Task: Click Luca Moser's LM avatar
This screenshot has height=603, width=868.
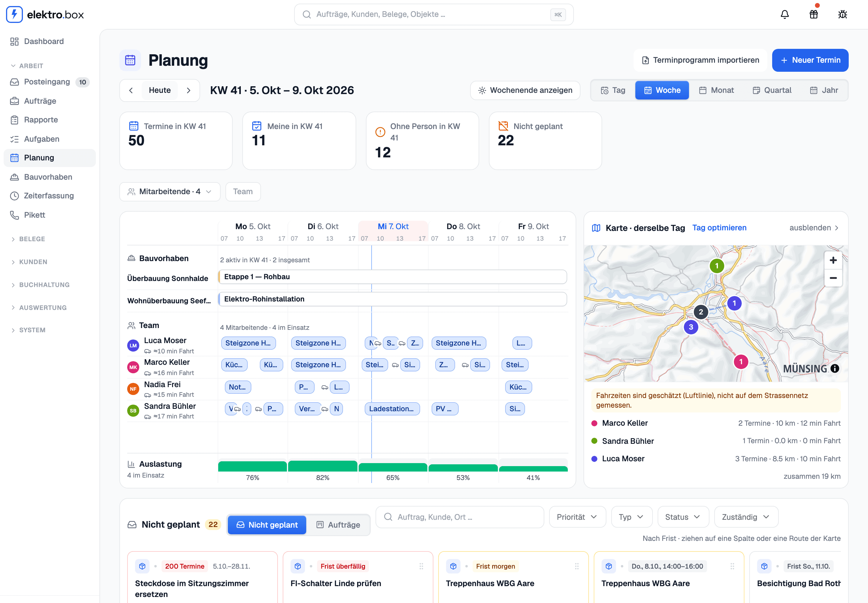Action: [x=133, y=345]
